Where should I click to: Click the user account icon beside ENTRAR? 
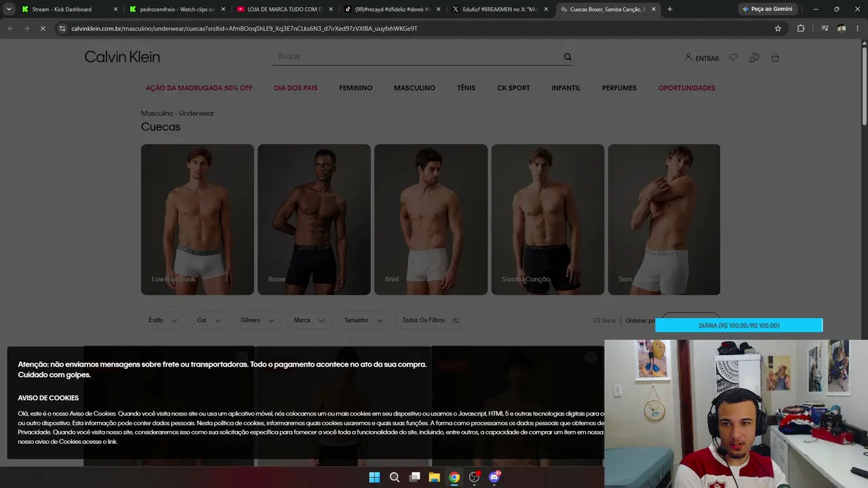tap(688, 58)
